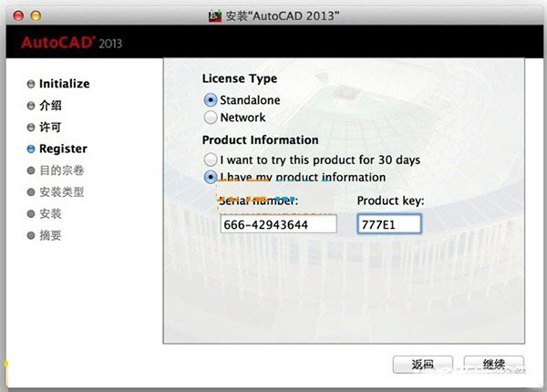Viewport: 547px width, 392px height.
Task: Click the bullet beside Initialize
Action: point(31,84)
